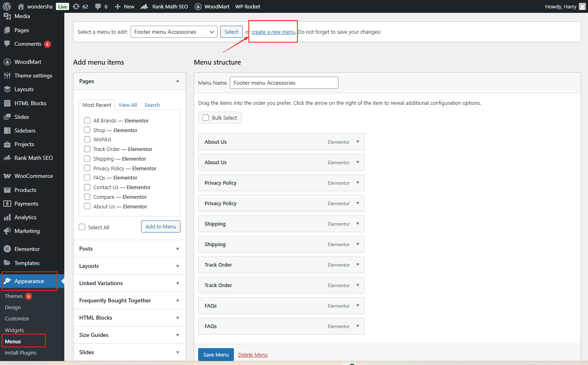Click the Analytics bar chart icon

coord(7,217)
